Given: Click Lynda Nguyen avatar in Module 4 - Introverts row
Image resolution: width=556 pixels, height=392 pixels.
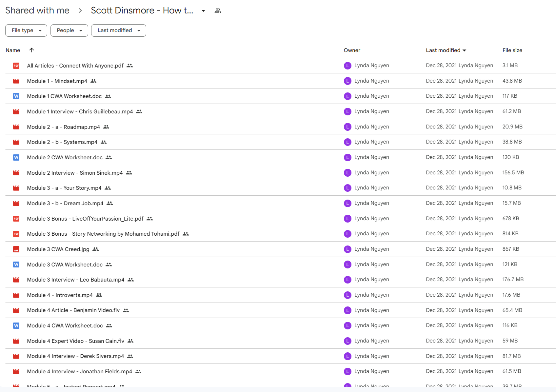Looking at the screenshot, I should (347, 295).
